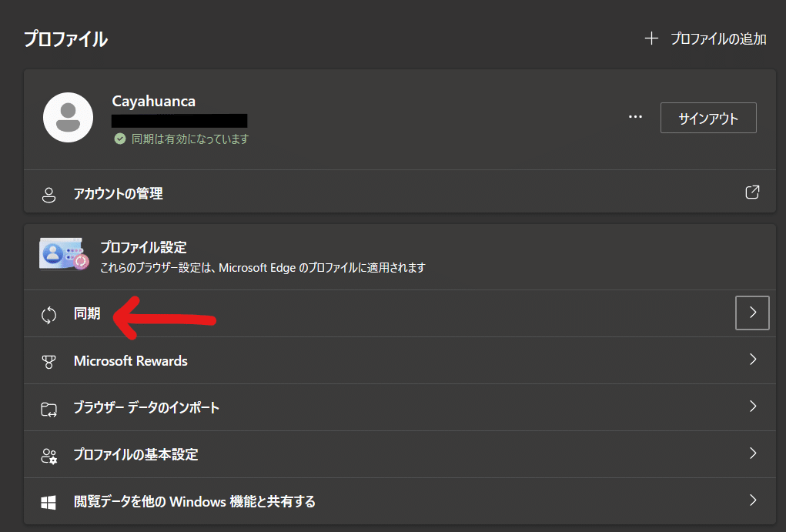Click the プロファイル設定 illustration icon
The width and height of the screenshot is (786, 532).
click(64, 254)
